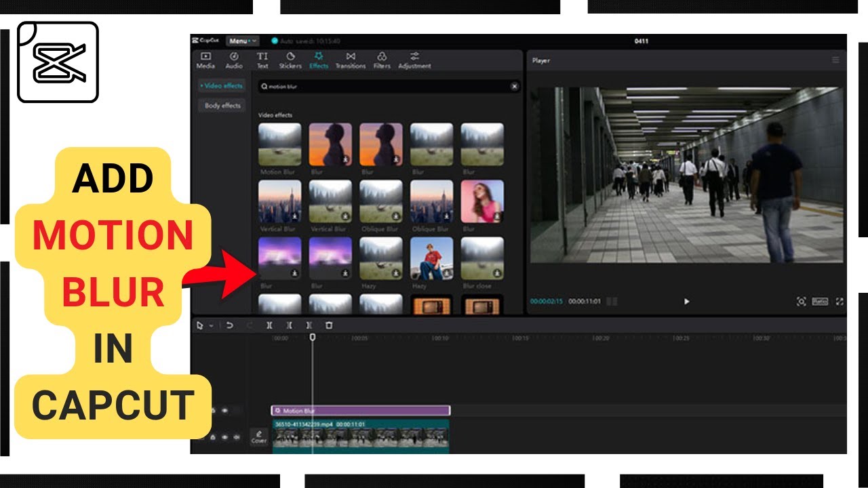The height and width of the screenshot is (488, 868).
Task: Select the Motion Blur effect thumbnail
Action: point(280,144)
